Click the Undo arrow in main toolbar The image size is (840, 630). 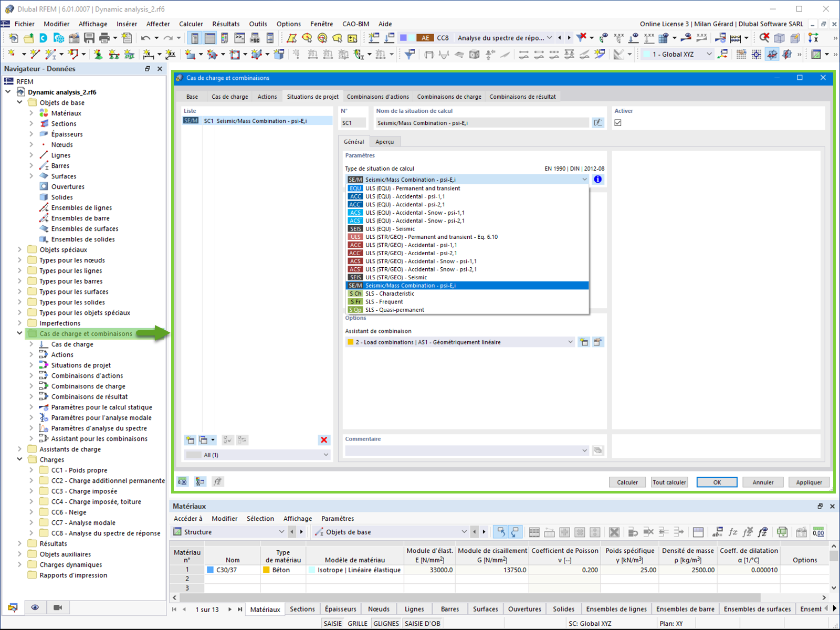click(145, 38)
